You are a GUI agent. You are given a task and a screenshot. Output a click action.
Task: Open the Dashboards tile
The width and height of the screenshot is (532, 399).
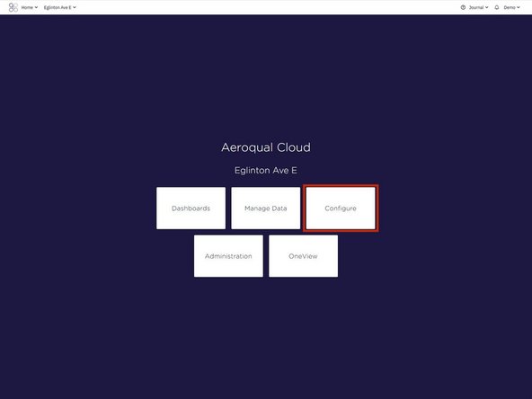(x=191, y=208)
